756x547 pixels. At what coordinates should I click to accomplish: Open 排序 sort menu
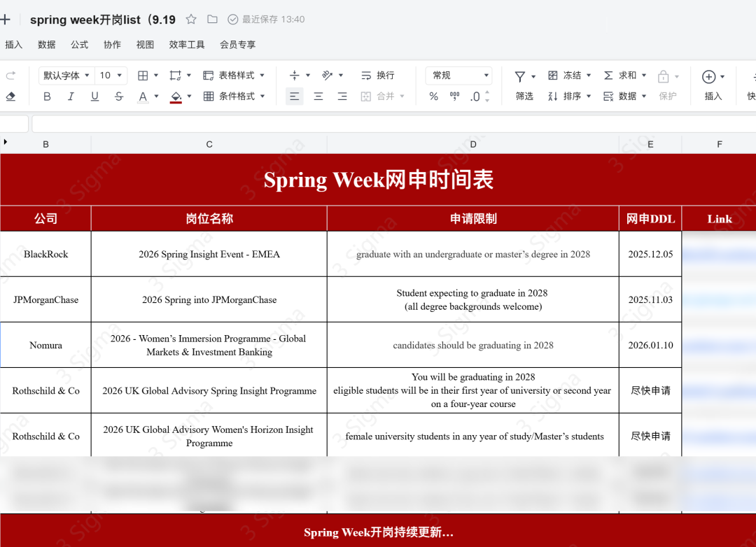[x=569, y=97]
